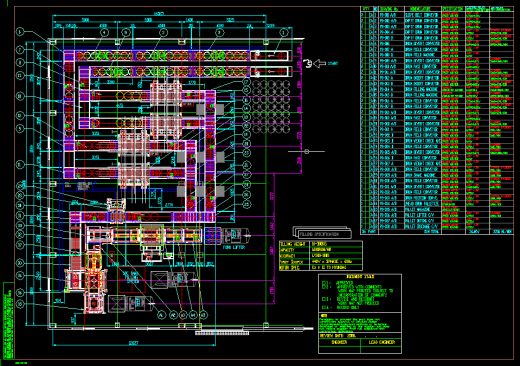Pick callout balloon 8 on the left edge
The height and width of the screenshot is (366, 520).
[20, 63]
